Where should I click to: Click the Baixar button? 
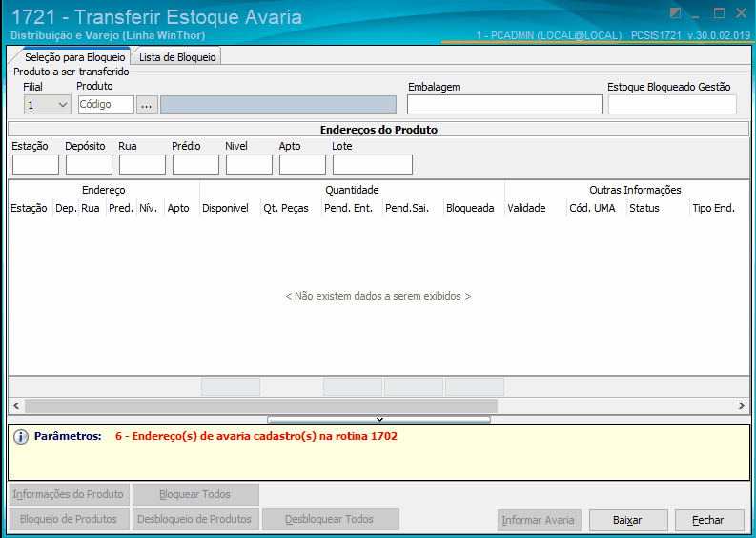(628, 520)
